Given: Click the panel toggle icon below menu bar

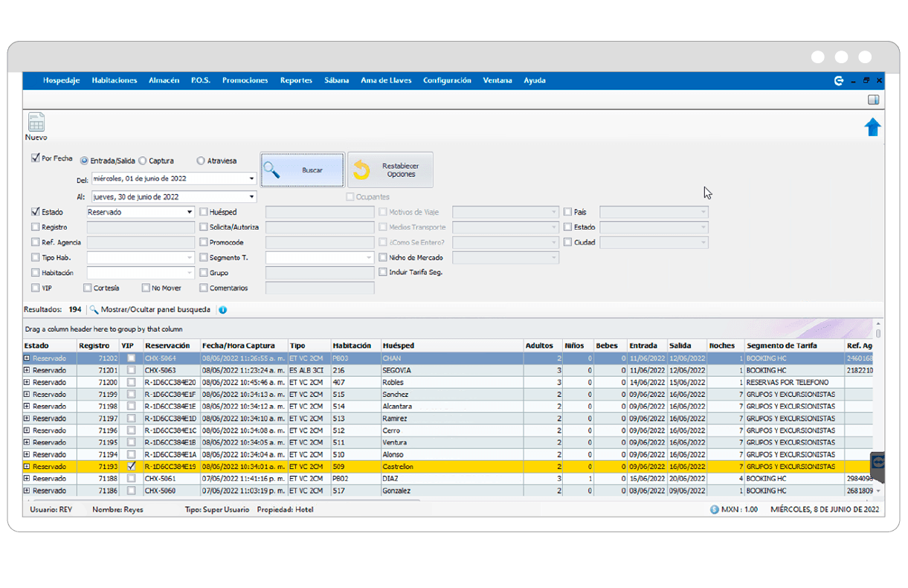Looking at the screenshot, I should click(874, 100).
